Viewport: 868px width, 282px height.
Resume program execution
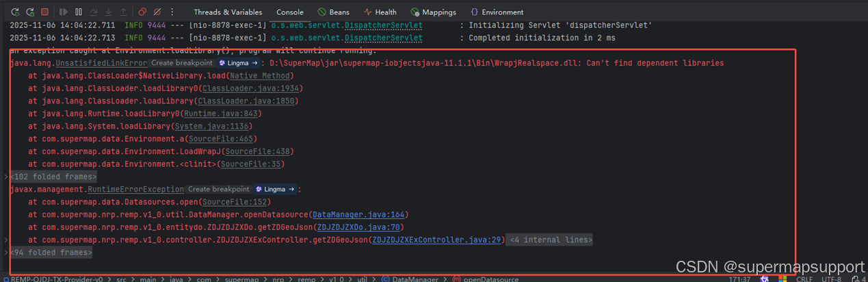64,12
